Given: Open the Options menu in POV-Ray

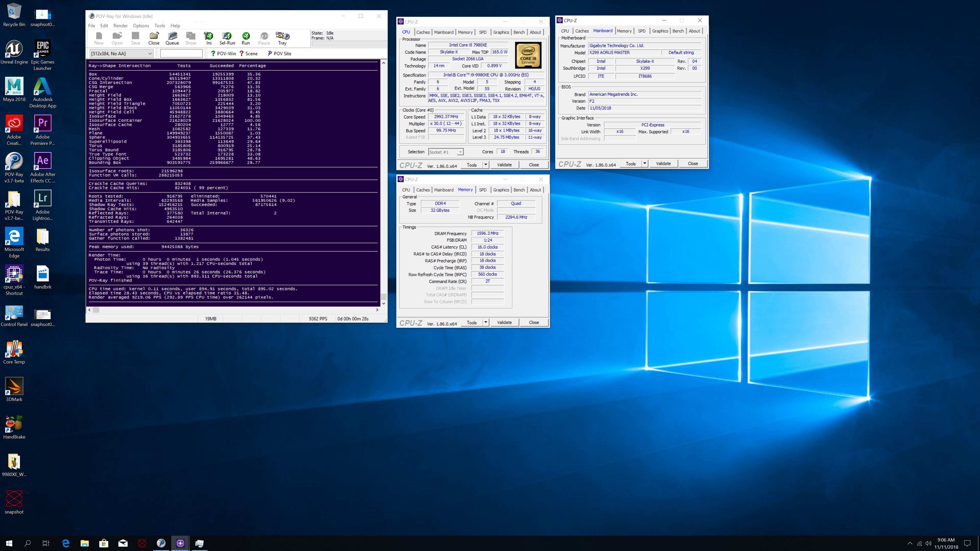Looking at the screenshot, I should (x=141, y=26).
